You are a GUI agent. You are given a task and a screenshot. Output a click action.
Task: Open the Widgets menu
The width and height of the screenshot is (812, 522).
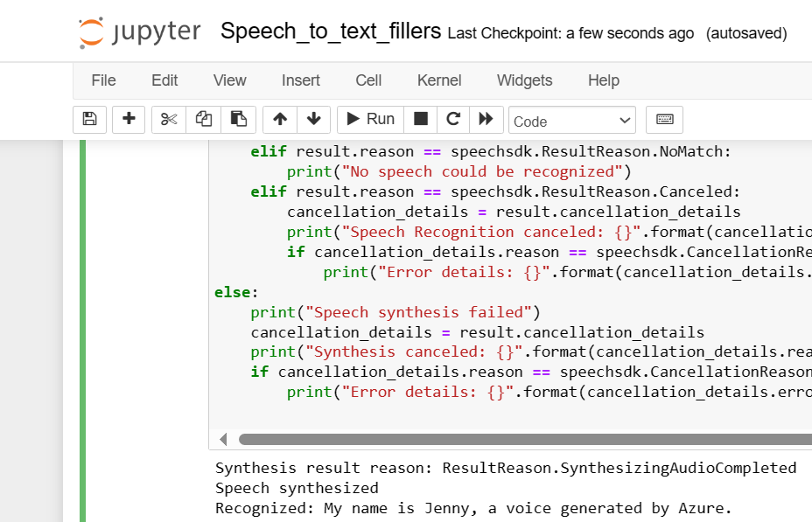[524, 80]
